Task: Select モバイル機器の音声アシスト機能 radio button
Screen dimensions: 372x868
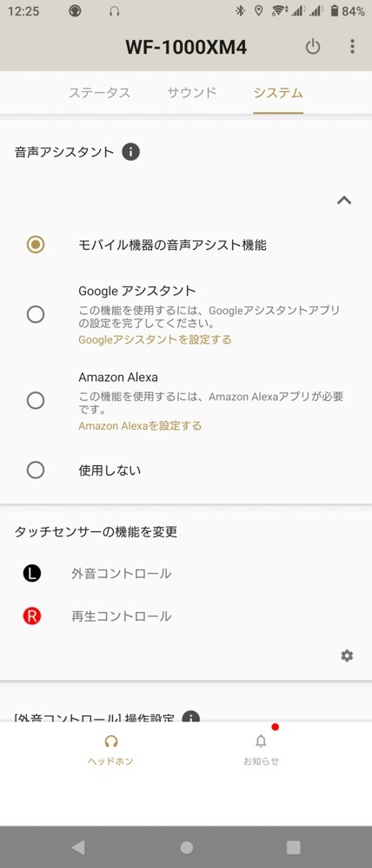Action: coord(36,245)
